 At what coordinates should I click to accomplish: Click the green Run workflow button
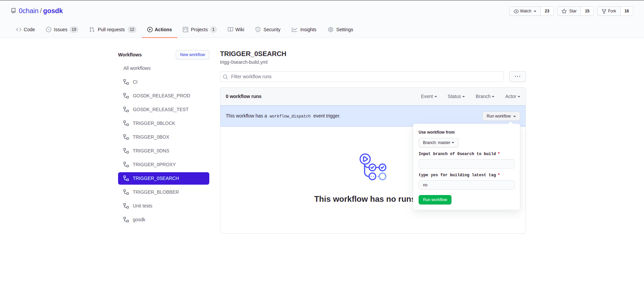click(435, 200)
